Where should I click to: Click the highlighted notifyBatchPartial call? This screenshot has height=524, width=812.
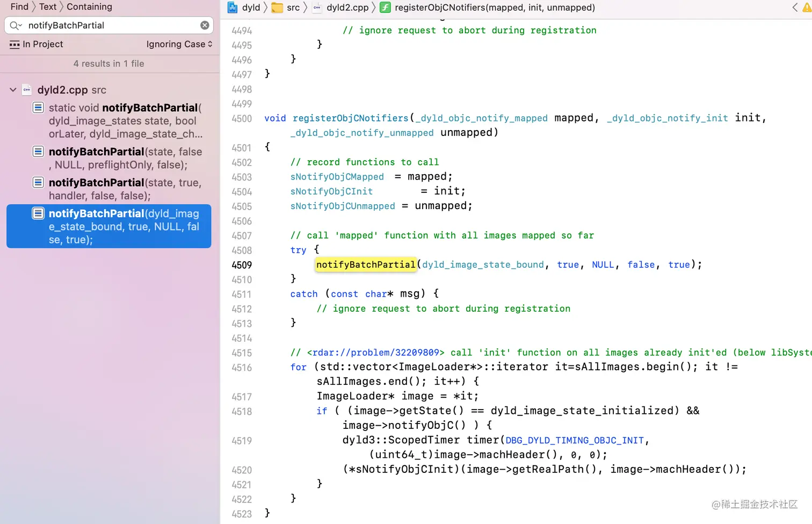point(365,264)
